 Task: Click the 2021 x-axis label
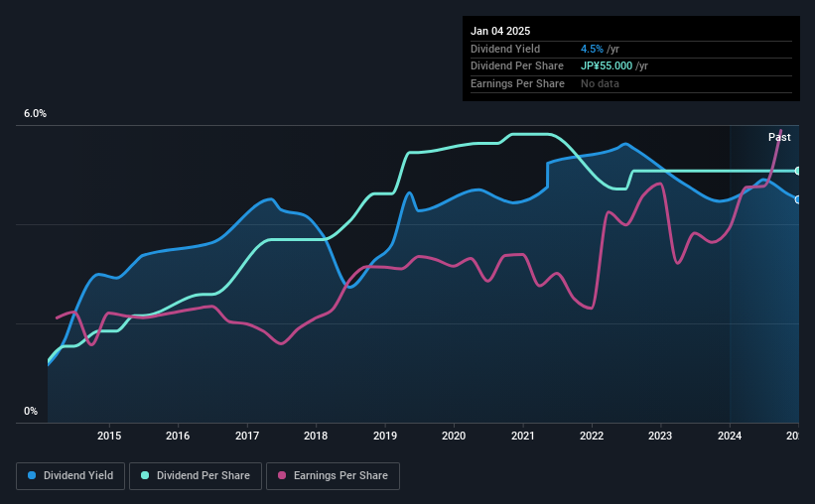(523, 436)
